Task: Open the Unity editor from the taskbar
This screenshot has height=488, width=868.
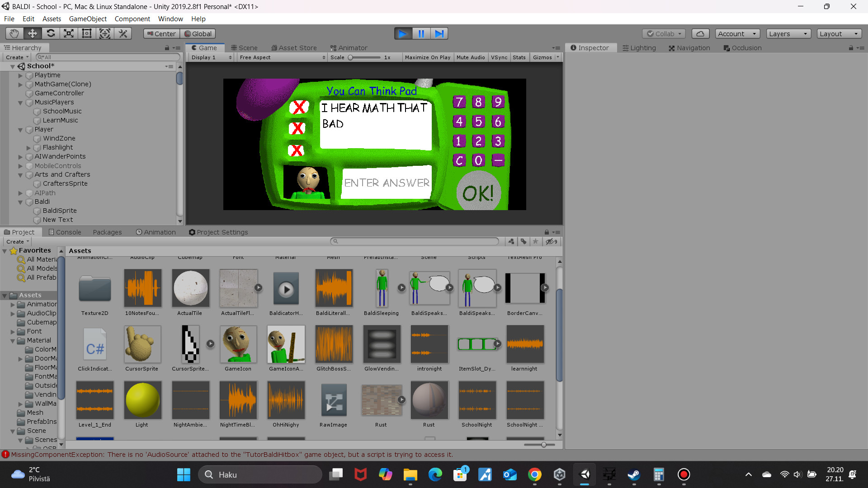Action: coord(585,474)
